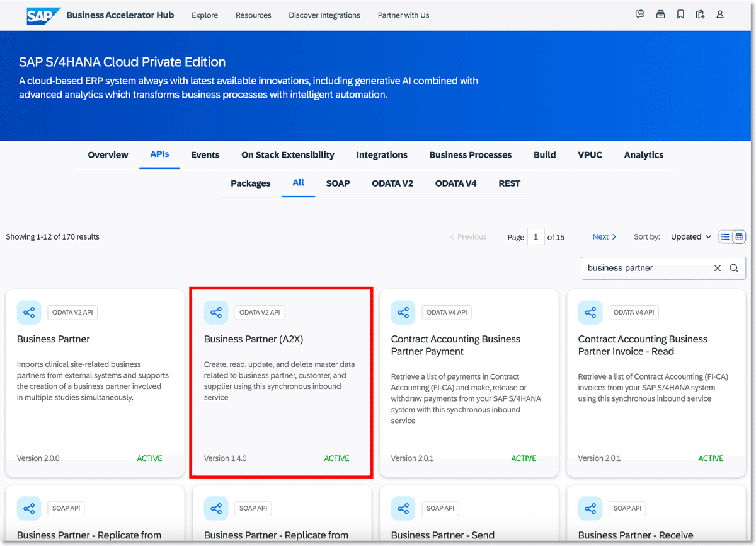
Task: Click share icon on Contract Accounting Business Partner Invoice card
Action: (x=590, y=312)
